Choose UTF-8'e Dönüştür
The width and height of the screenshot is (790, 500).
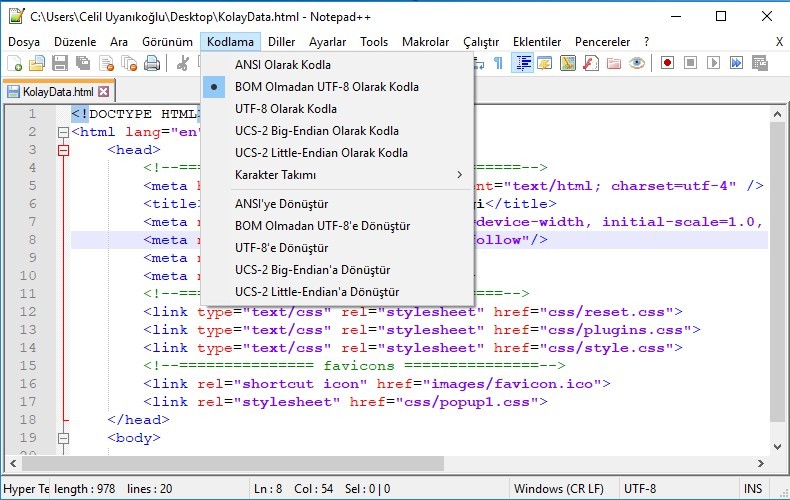pos(337,248)
